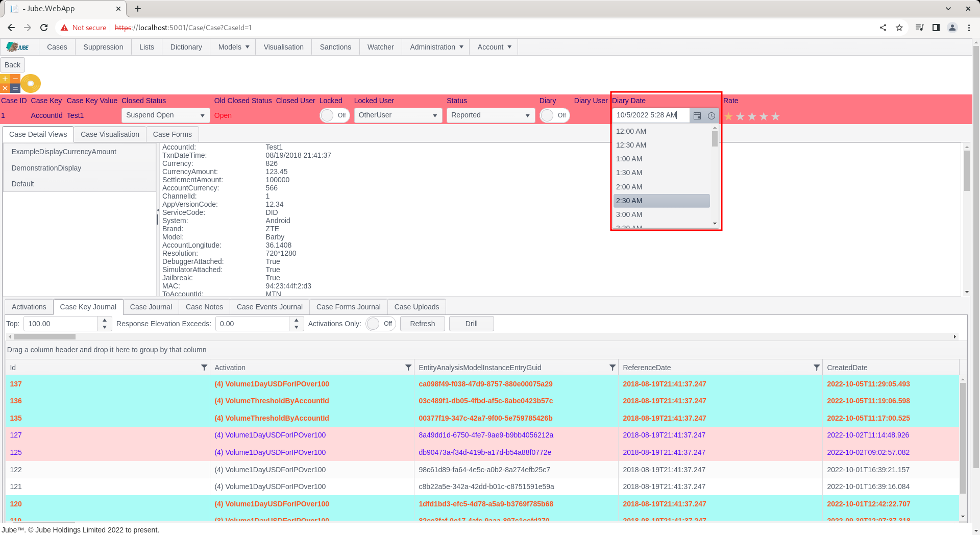Screen dimensions: 980x535
Task: Open the browser profile icon
Action: [952, 28]
